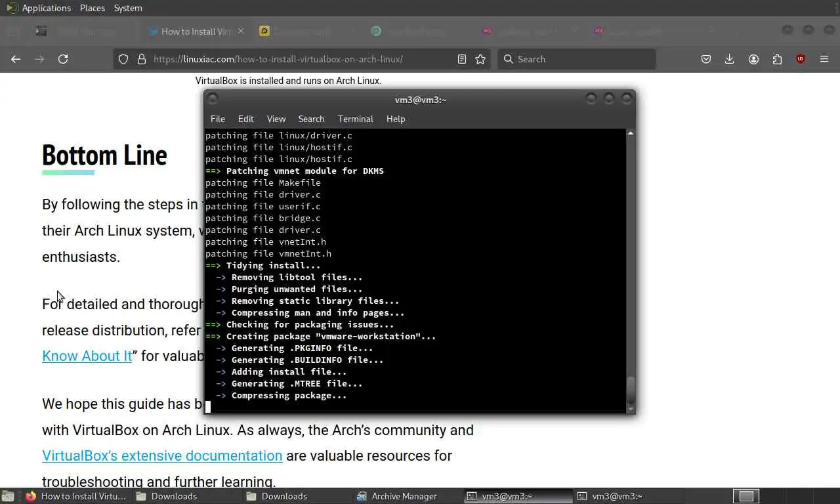Click the terminal title bar vm3@vm3:~

tap(421, 100)
